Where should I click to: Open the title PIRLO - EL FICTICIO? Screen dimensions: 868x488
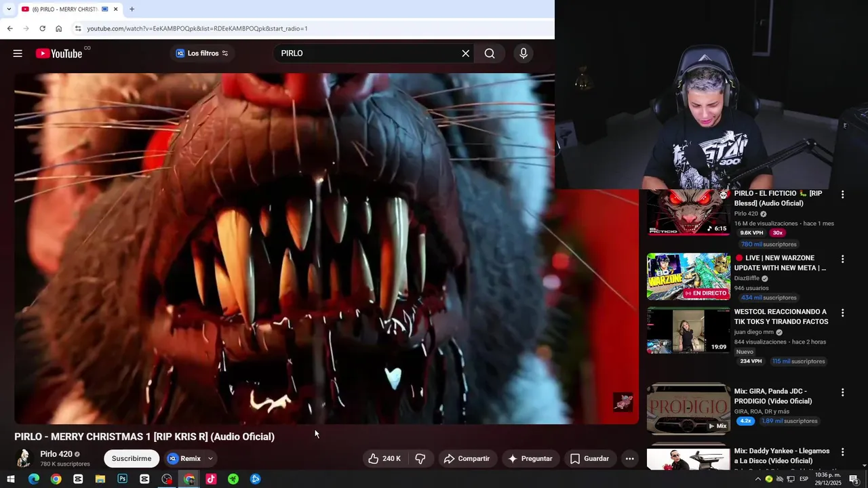(x=778, y=198)
